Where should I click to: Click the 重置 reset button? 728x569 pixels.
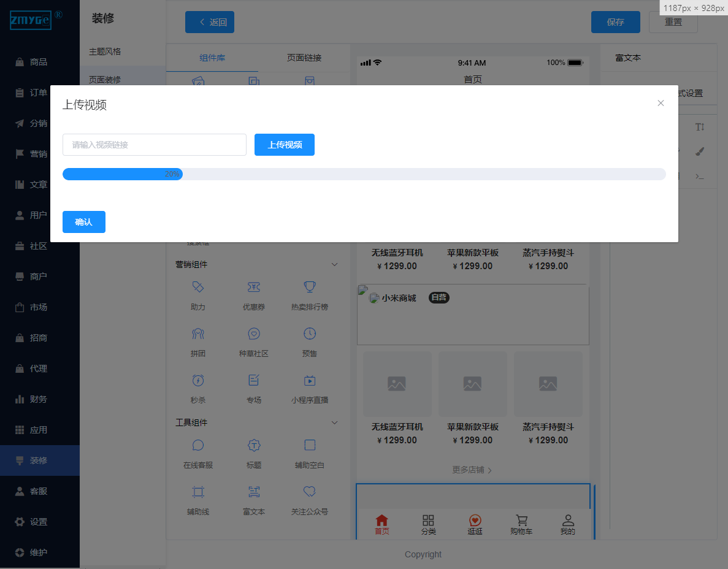[673, 22]
